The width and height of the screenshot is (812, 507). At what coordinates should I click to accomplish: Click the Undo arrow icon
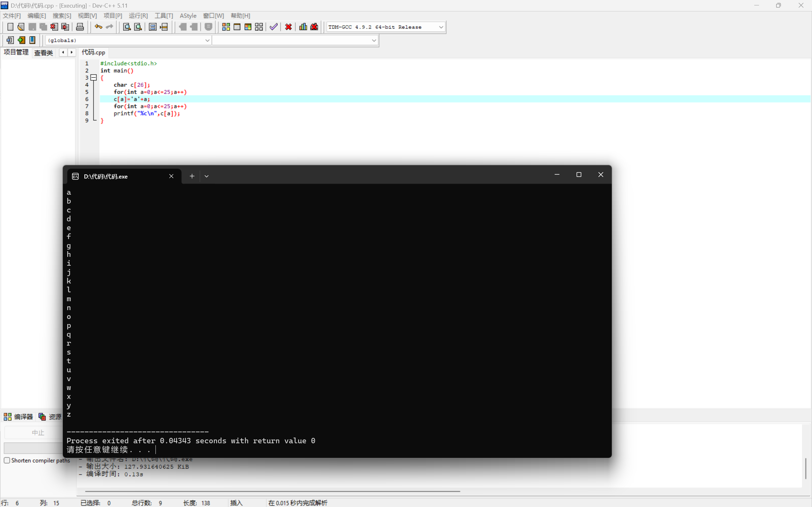pos(98,27)
